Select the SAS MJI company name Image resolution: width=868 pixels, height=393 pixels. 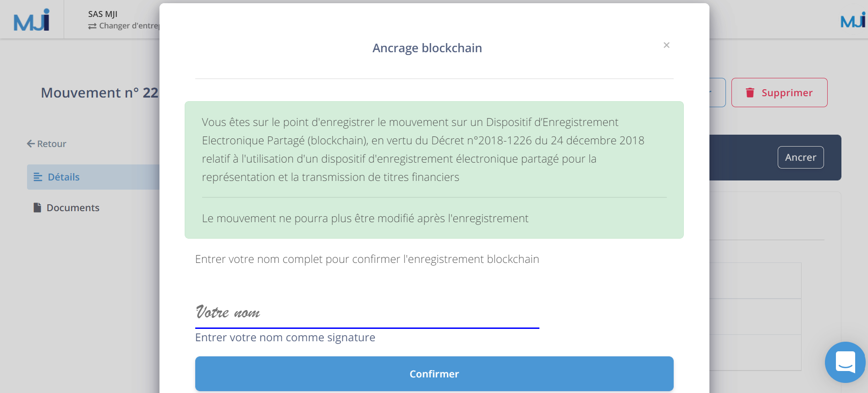click(102, 14)
